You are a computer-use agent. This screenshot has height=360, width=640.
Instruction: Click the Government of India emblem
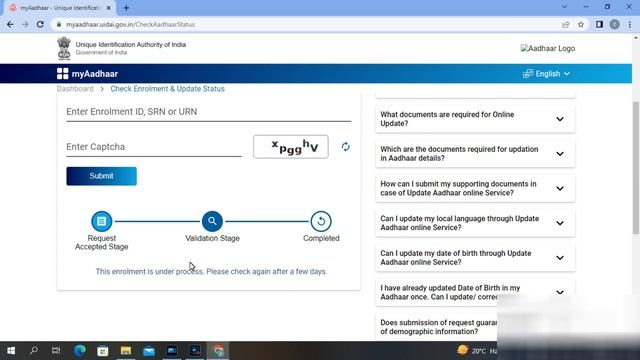pos(64,49)
